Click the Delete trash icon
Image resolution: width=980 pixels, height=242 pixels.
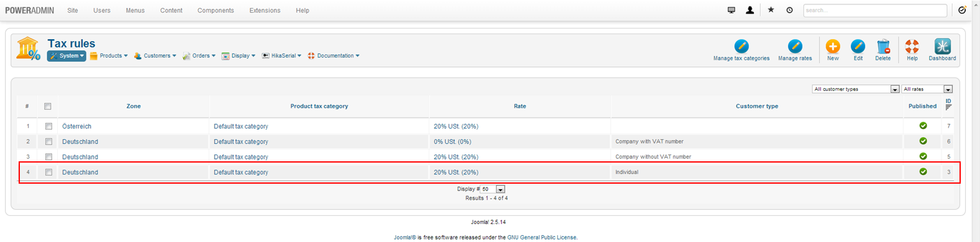(x=883, y=46)
